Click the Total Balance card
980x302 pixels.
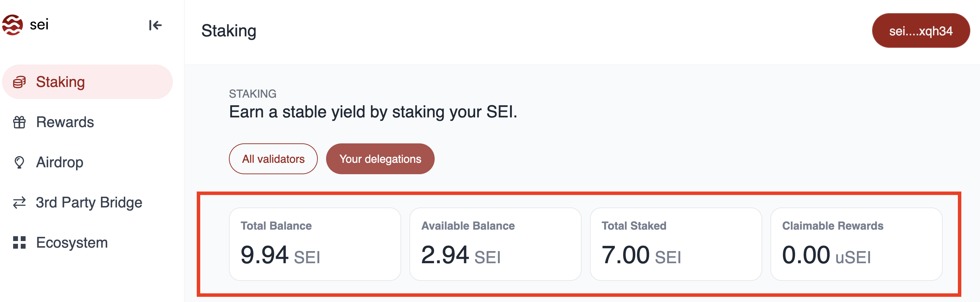(315, 244)
